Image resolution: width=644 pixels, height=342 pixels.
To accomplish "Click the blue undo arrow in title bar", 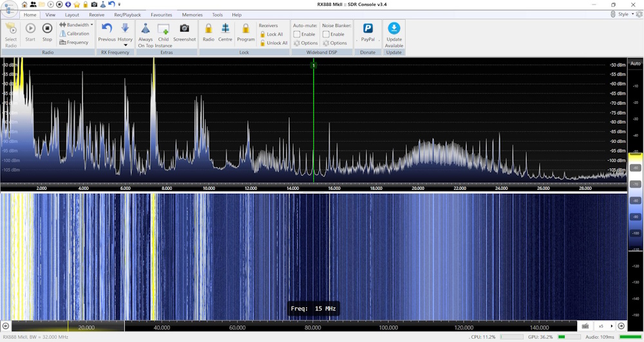I will click(111, 5).
